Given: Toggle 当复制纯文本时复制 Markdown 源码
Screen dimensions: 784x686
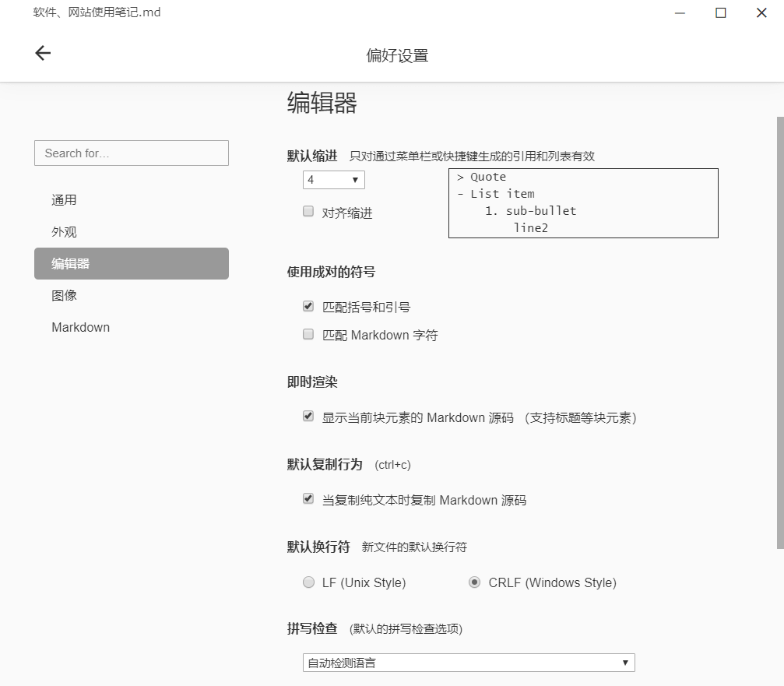Looking at the screenshot, I should pos(308,498).
